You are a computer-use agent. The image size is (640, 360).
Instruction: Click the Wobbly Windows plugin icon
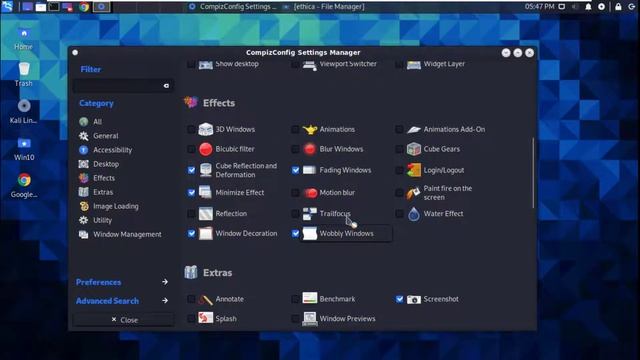tap(309, 233)
